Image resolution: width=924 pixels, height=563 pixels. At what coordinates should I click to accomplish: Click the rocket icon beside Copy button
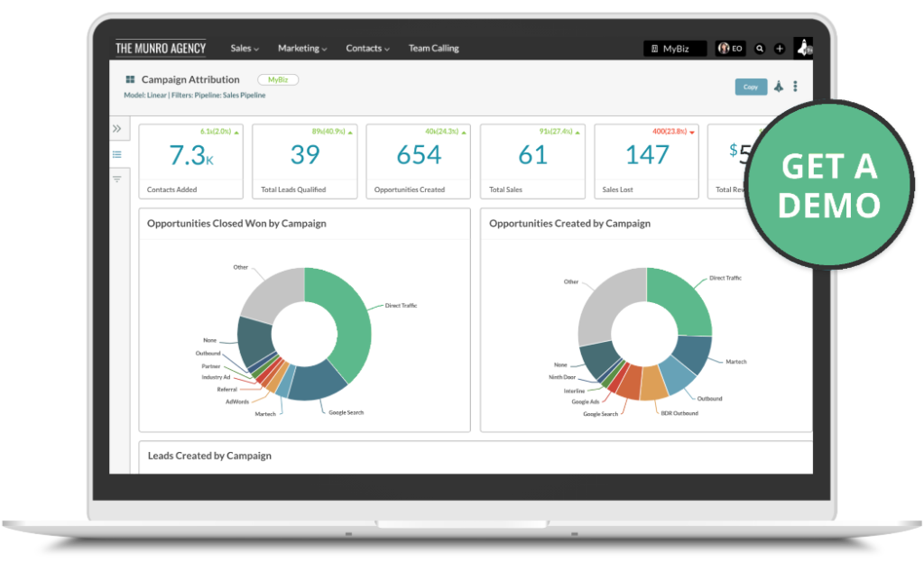pos(778,87)
